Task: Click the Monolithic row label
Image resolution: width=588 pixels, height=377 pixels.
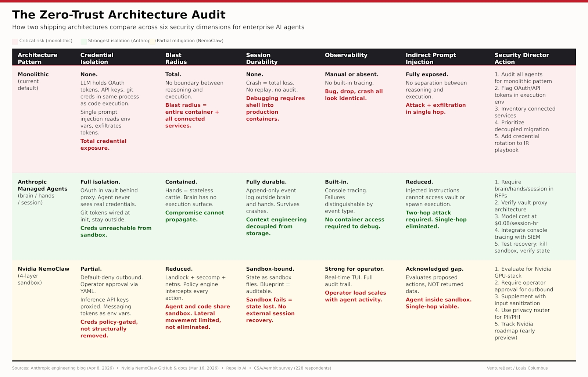Action: [33, 74]
